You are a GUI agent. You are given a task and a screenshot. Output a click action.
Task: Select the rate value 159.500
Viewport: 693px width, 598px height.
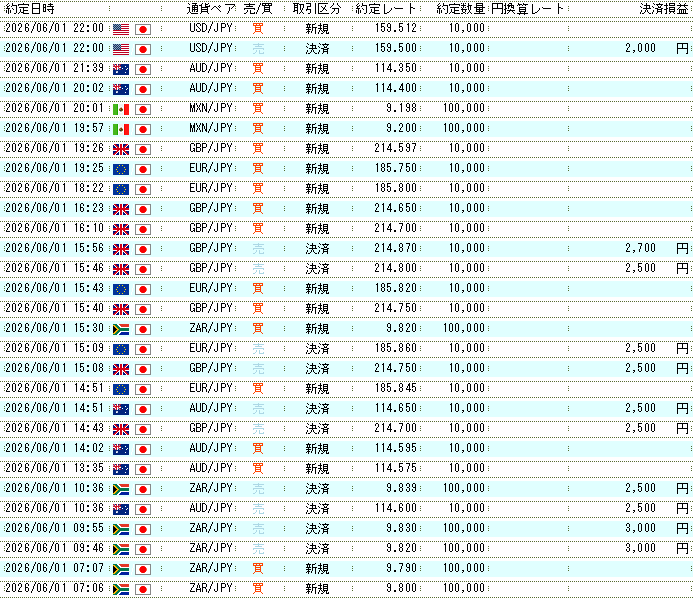(x=396, y=48)
